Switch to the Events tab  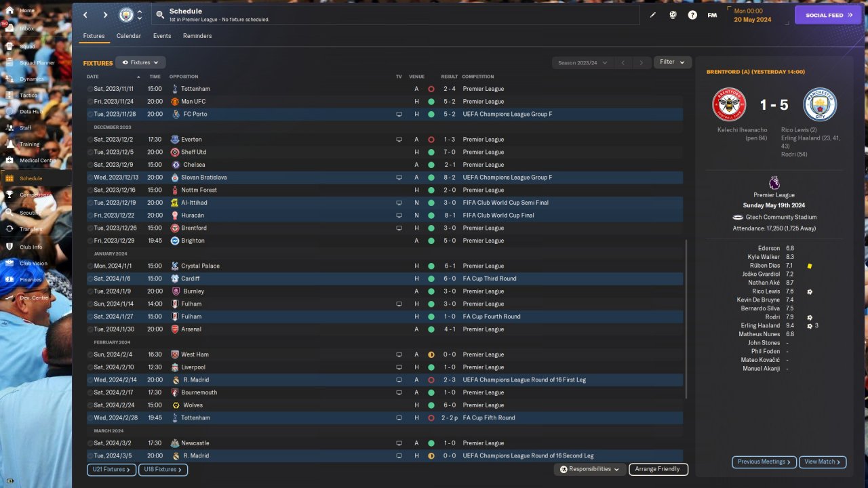coord(162,36)
